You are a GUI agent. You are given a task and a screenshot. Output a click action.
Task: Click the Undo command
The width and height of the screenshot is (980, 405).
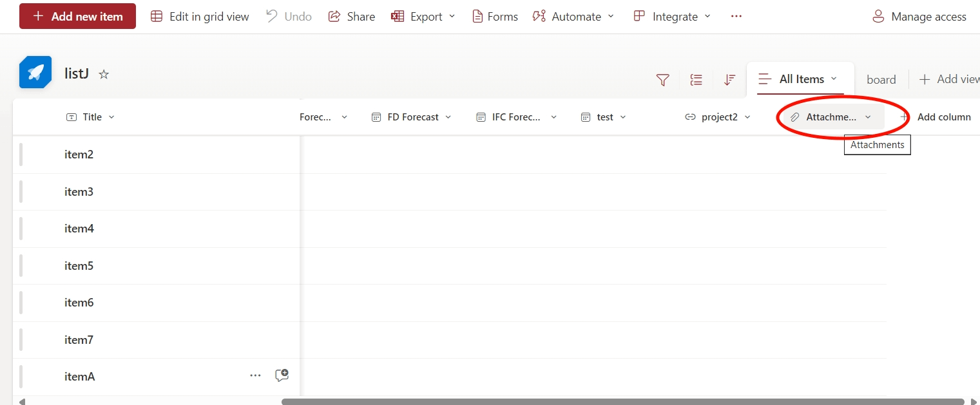289,17
